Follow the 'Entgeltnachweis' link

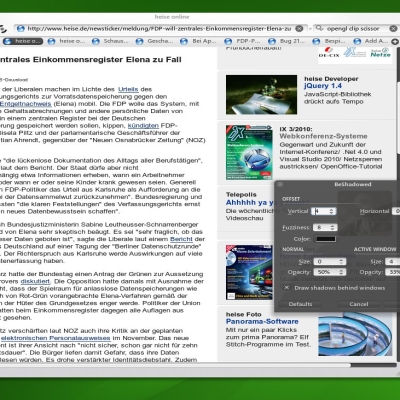point(25,104)
